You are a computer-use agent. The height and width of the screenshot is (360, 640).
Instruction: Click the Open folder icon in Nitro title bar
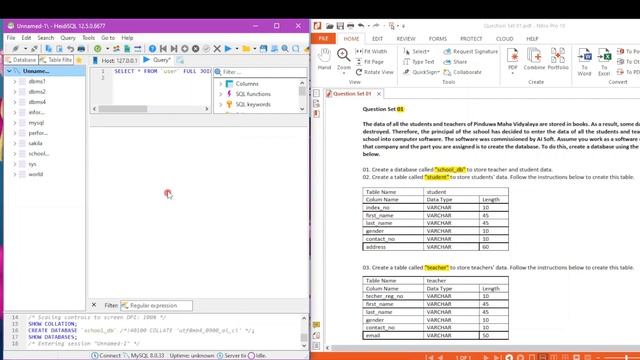coord(329,26)
